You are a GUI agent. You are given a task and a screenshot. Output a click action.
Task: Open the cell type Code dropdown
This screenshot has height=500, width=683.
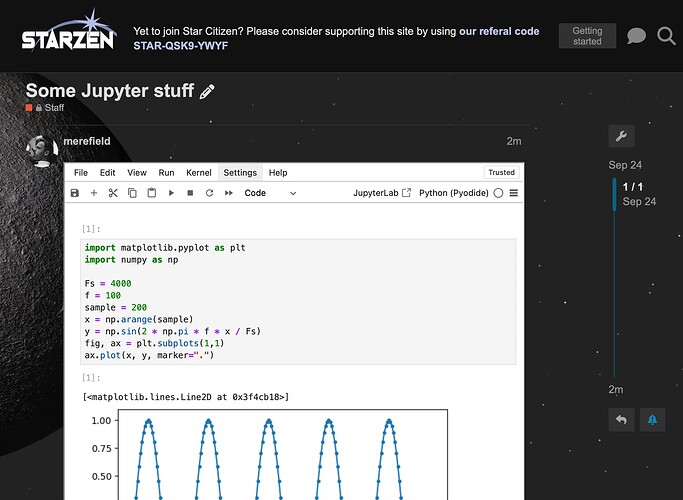[x=270, y=193]
